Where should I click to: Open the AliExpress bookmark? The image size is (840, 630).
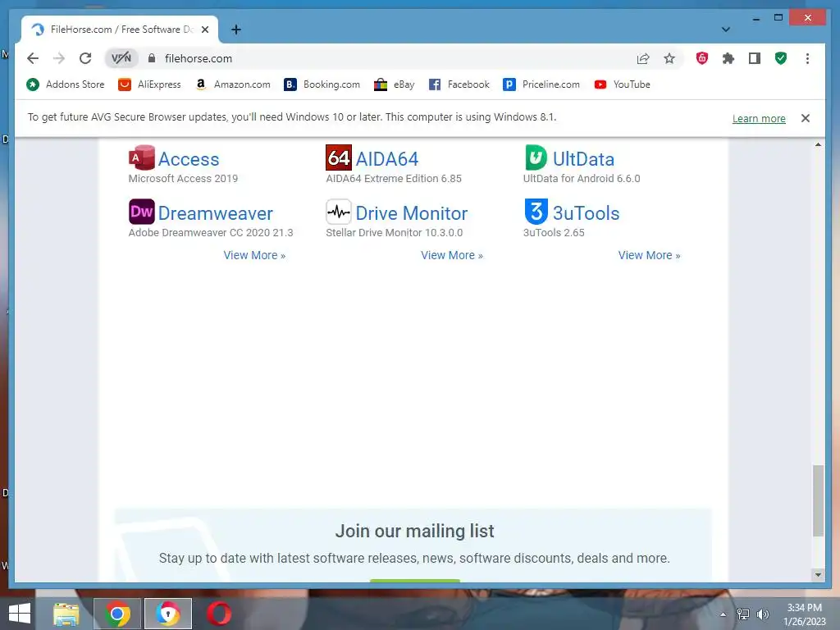(x=149, y=84)
